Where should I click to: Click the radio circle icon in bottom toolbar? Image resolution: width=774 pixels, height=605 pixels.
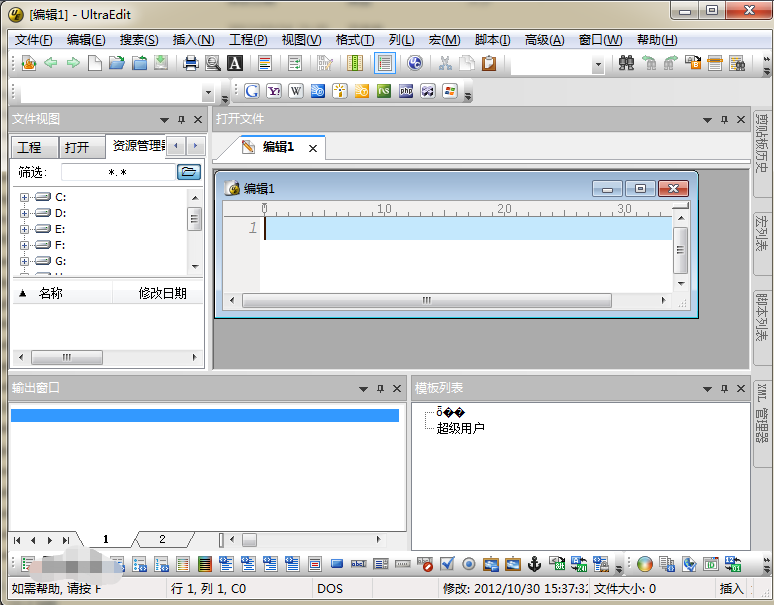coord(469,564)
